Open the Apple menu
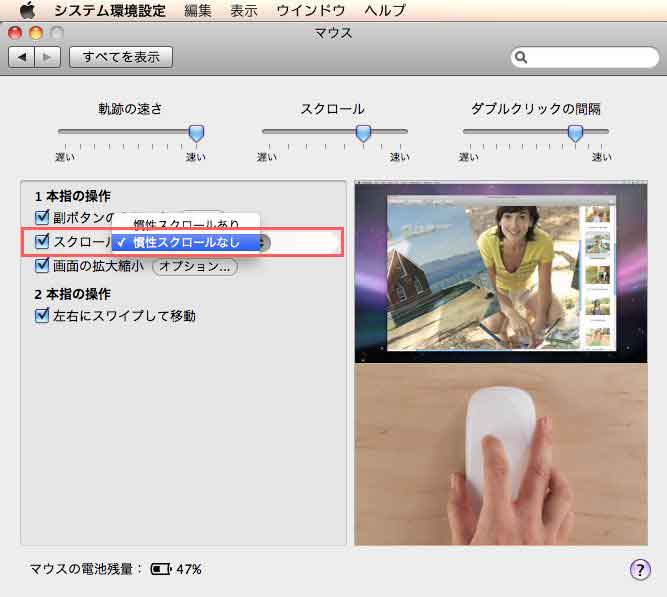This screenshot has height=597, width=667. pyautogui.click(x=27, y=11)
